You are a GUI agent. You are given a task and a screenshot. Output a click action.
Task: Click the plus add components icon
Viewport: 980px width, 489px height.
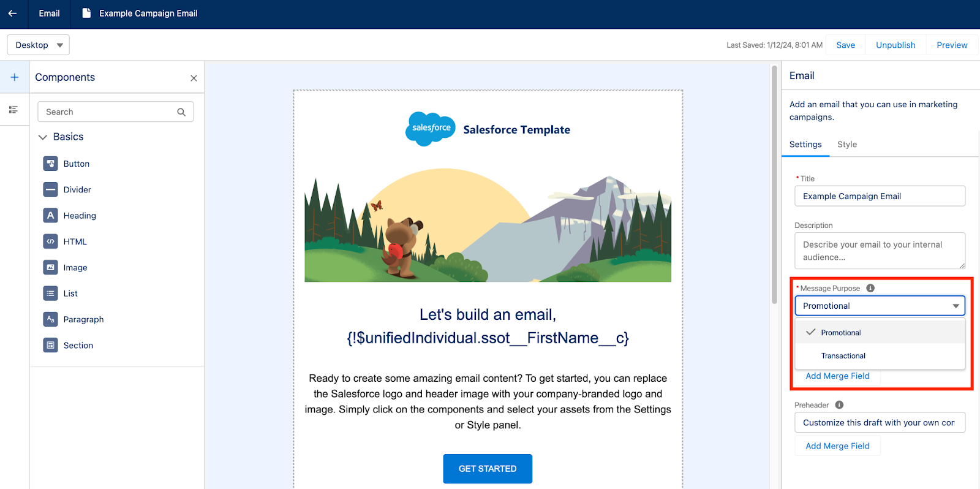(x=15, y=77)
